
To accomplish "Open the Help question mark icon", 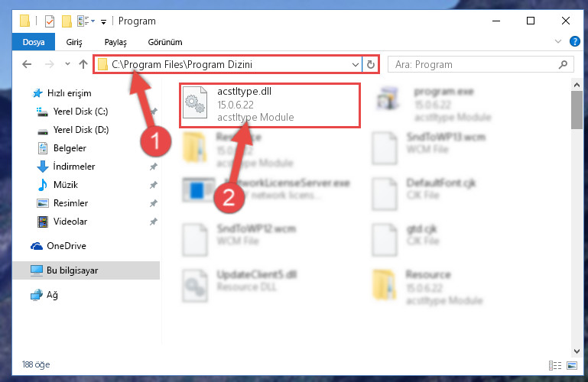I will pos(574,41).
